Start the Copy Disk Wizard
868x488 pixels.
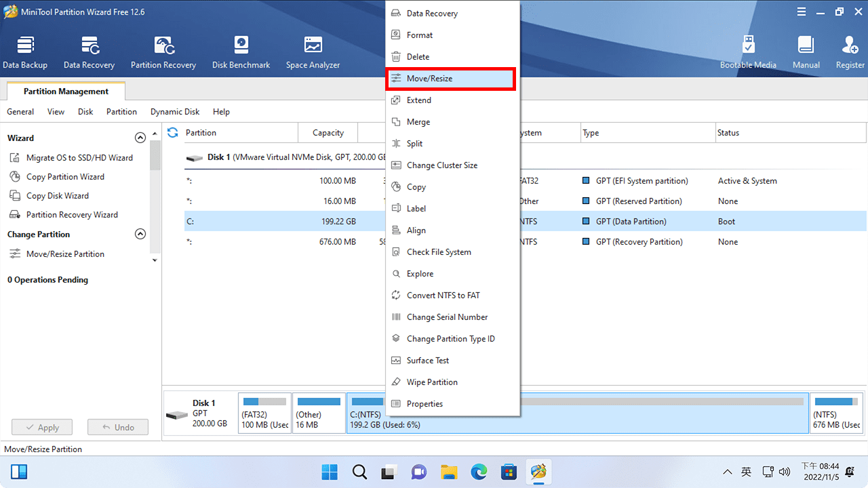pyautogui.click(x=58, y=195)
